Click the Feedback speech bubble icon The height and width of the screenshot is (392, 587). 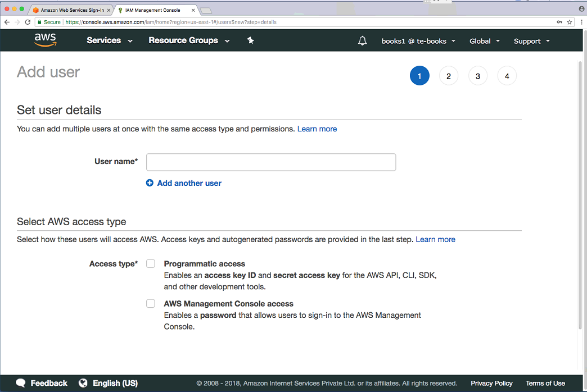21,383
